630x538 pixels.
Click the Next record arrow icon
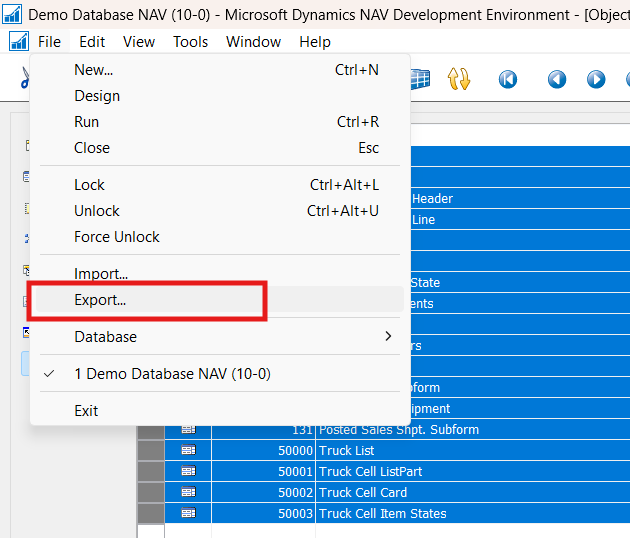pos(596,79)
